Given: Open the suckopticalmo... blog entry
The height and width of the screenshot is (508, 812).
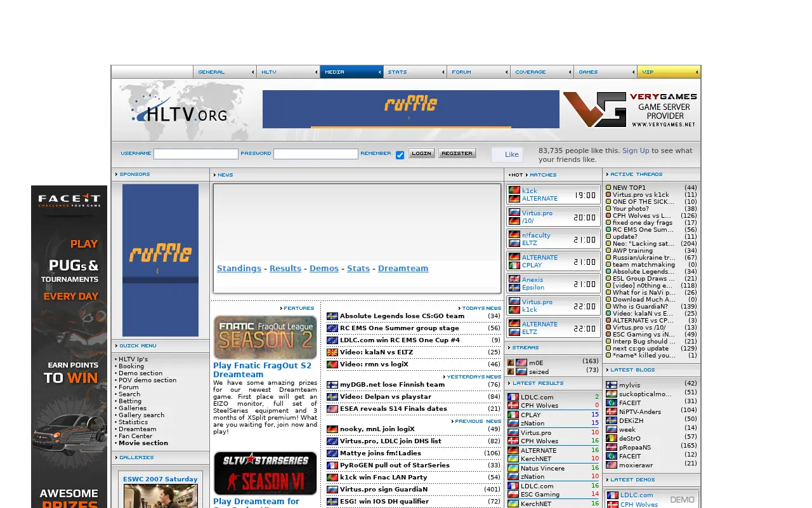Looking at the screenshot, I should click(646, 394).
